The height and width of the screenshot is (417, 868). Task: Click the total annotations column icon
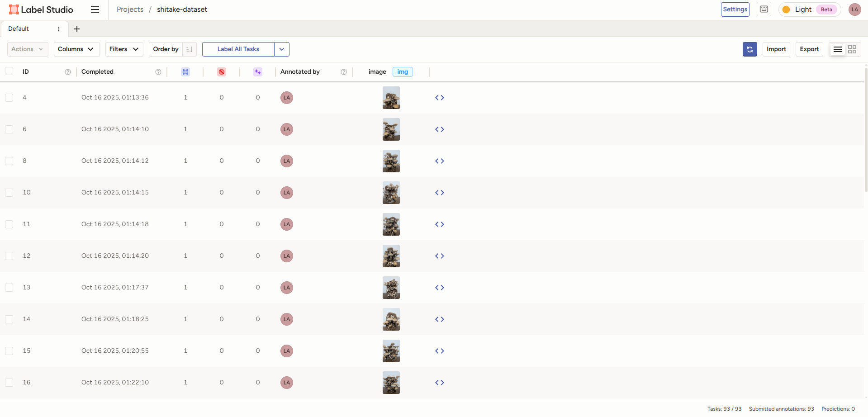[x=185, y=72]
